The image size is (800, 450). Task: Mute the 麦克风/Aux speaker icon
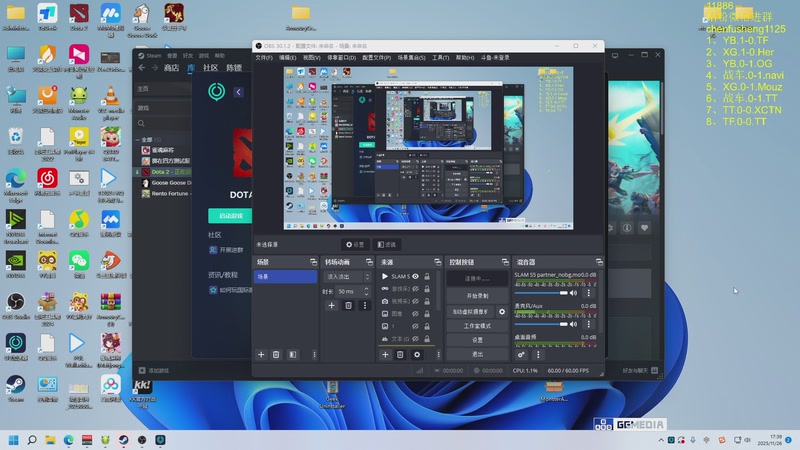pyautogui.click(x=573, y=324)
